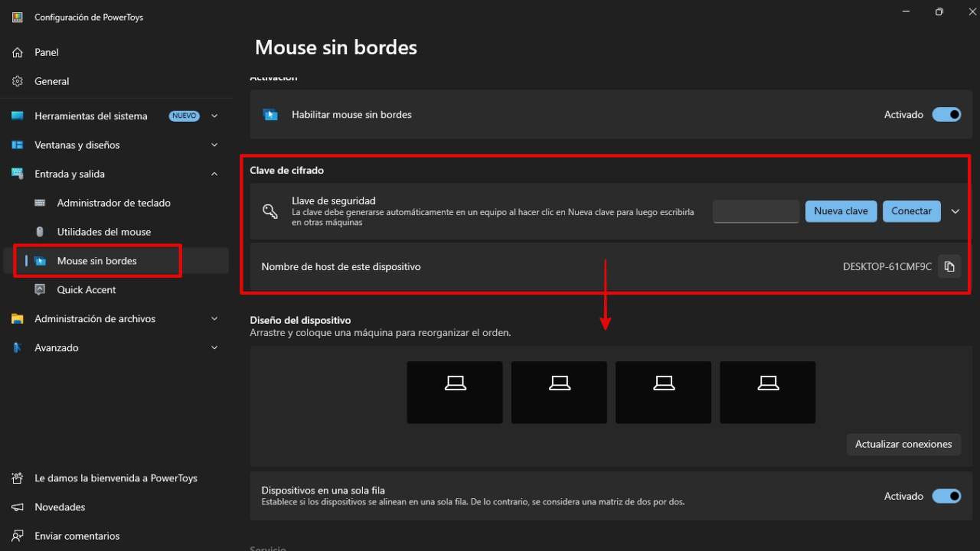Viewport: 980px width, 551px height.
Task: Click the General gear icon
Action: click(x=17, y=81)
